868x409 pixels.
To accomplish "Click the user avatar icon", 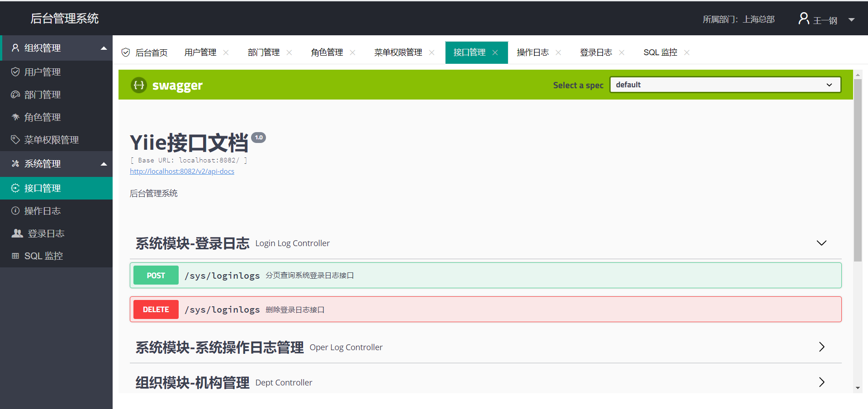I will (x=804, y=19).
